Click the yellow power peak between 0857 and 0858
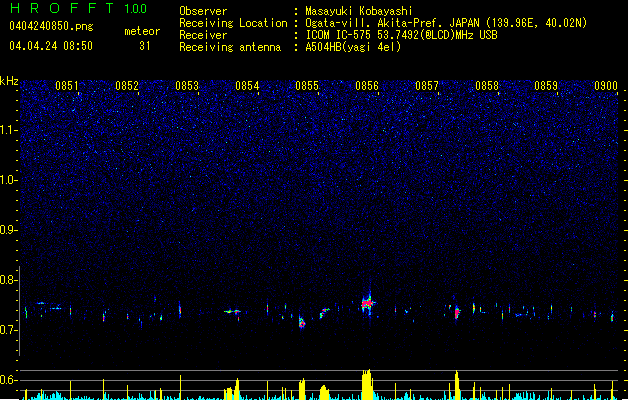 point(457,385)
